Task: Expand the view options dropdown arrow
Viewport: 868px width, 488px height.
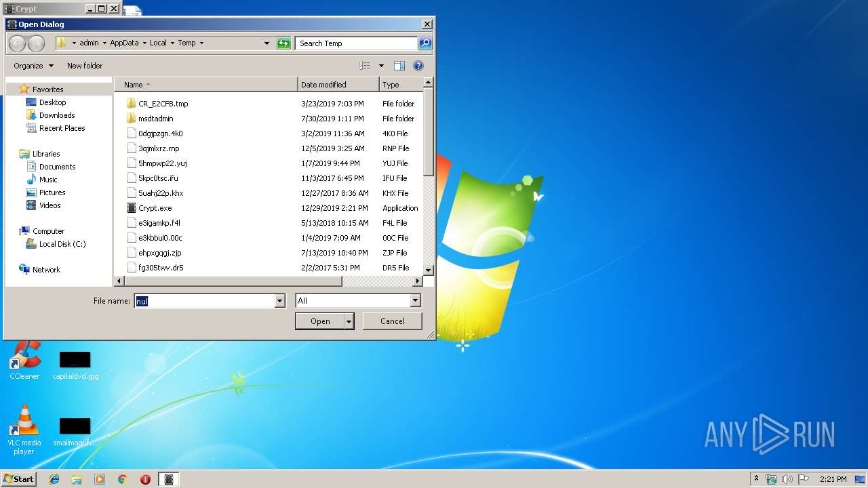Action: (381, 66)
